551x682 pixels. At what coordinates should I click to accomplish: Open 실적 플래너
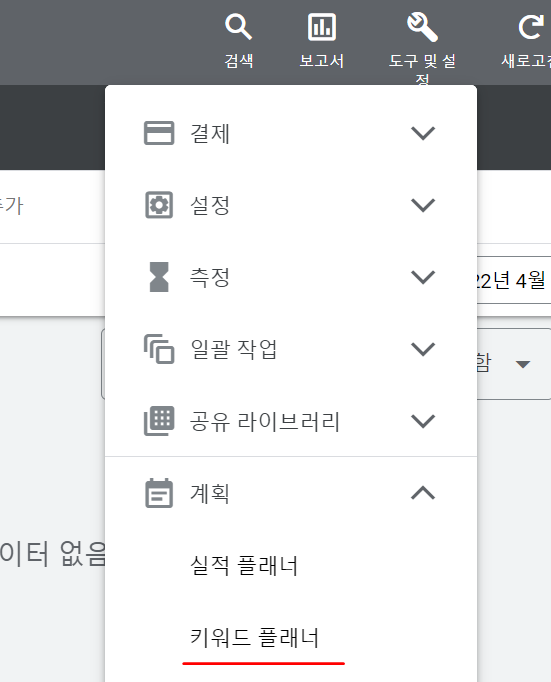[244, 566]
